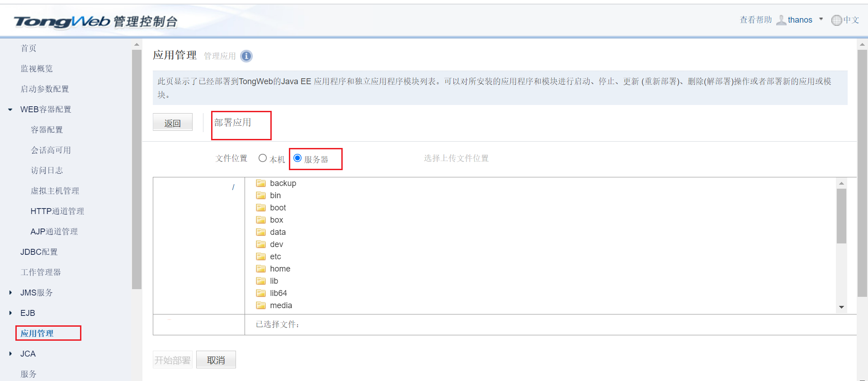Select the 服务器 file location radio
Image resolution: width=868 pixels, height=381 pixels.
coord(297,158)
